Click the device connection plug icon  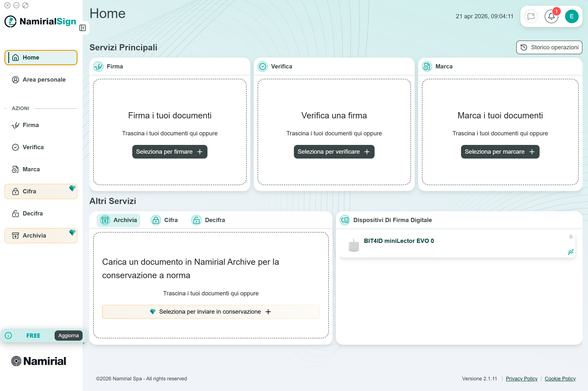(x=570, y=252)
